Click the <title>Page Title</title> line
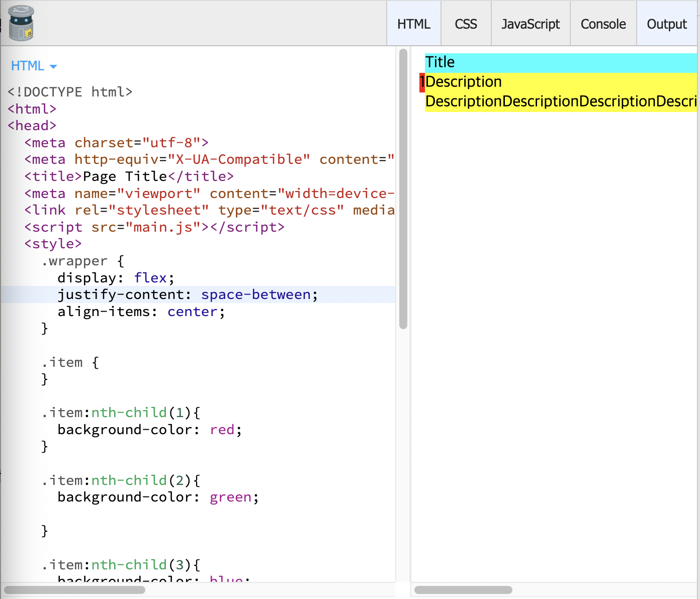Image resolution: width=700 pixels, height=599 pixels. tap(129, 176)
